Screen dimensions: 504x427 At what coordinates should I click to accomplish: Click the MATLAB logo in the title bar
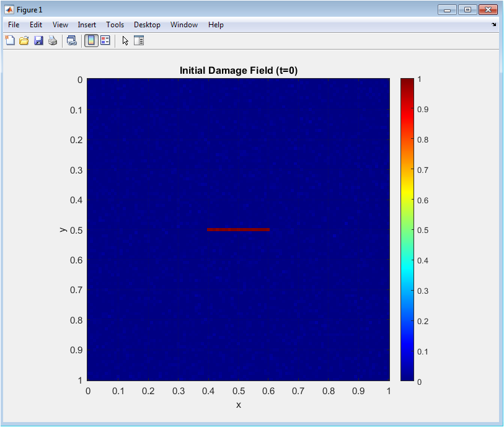pyautogui.click(x=9, y=10)
